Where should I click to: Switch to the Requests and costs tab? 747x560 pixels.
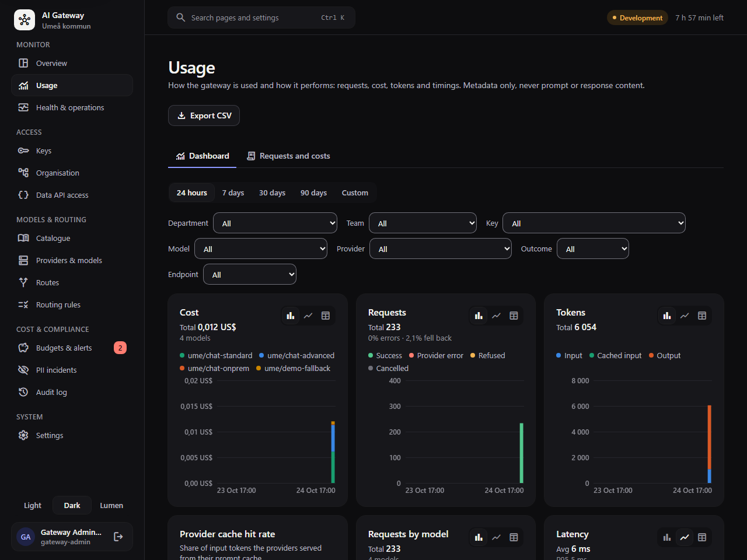(288, 156)
